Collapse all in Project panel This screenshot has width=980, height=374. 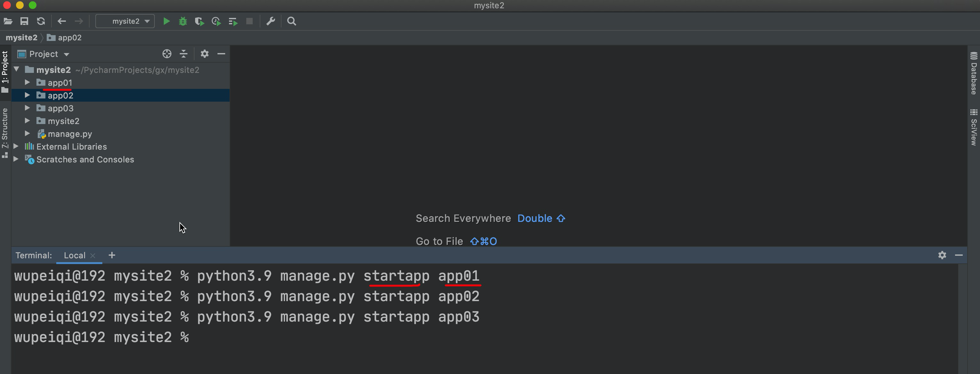pos(183,54)
